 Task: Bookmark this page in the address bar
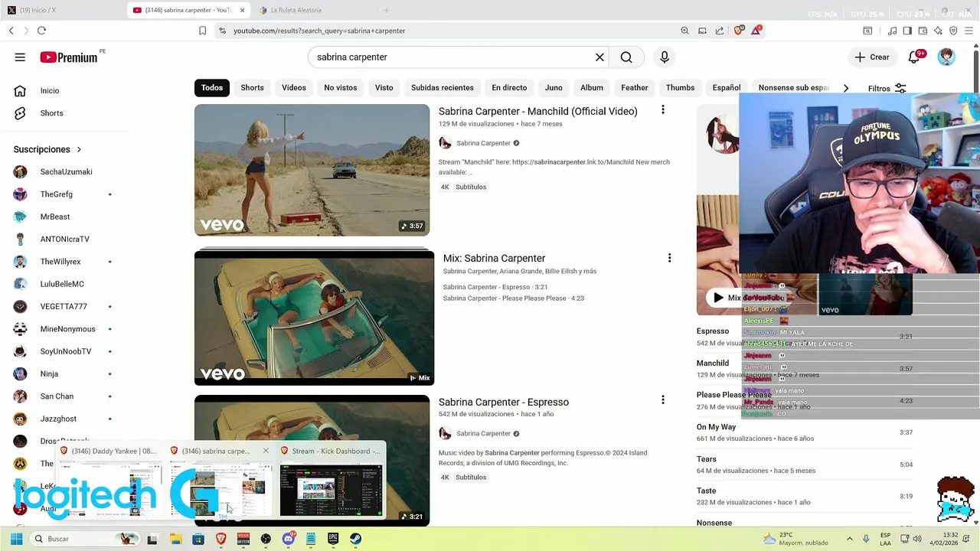202,31
